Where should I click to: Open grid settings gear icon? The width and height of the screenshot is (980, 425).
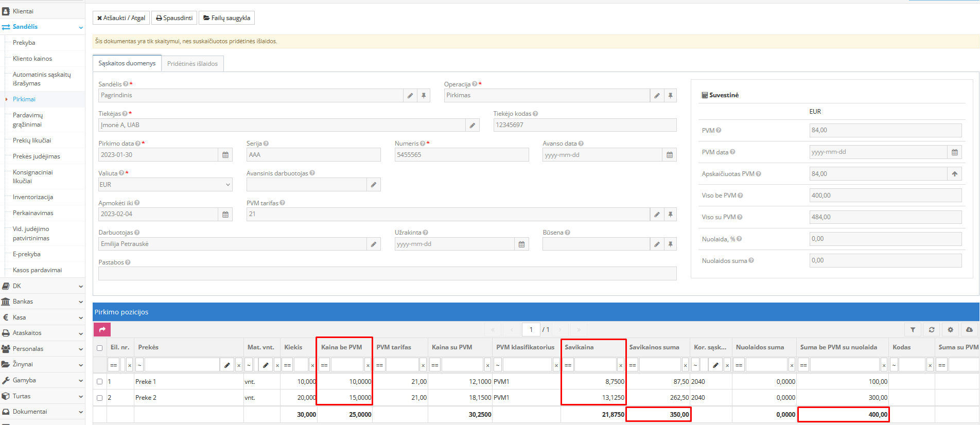pos(951,330)
